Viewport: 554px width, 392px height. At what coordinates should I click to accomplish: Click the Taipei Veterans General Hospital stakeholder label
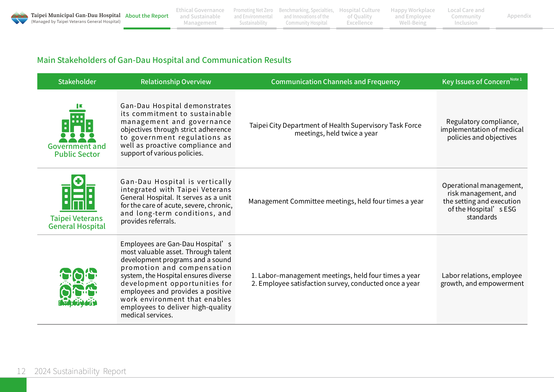[77, 222]
